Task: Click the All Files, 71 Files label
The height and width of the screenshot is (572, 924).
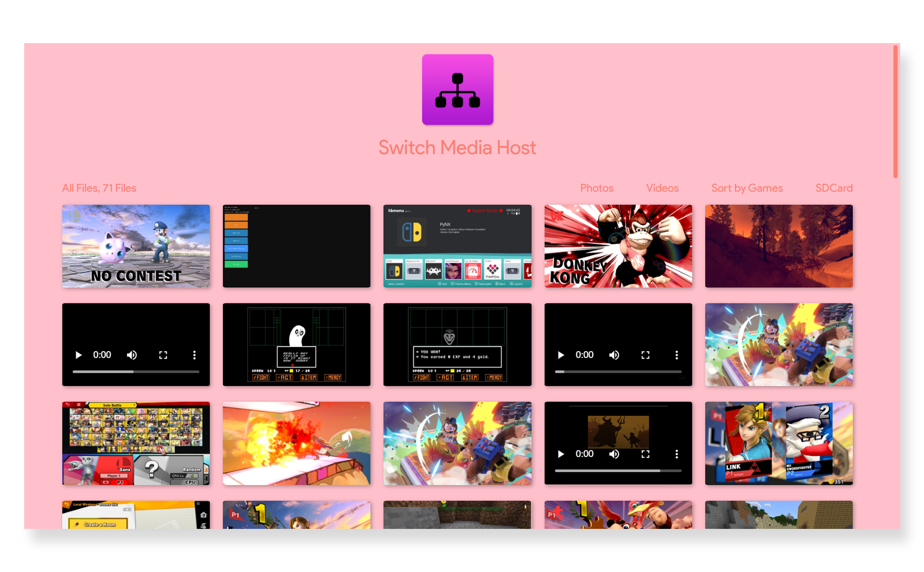Action: pos(99,188)
